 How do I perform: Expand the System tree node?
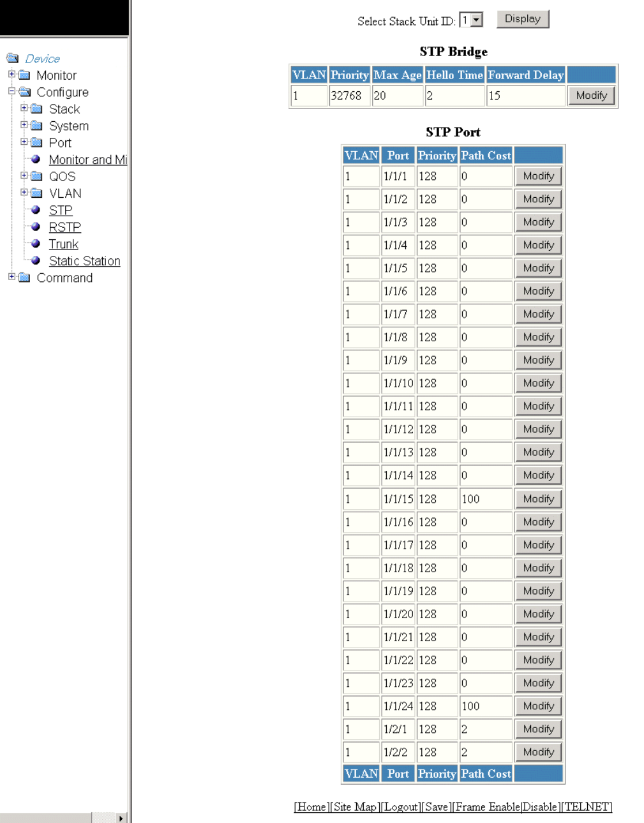click(24, 125)
